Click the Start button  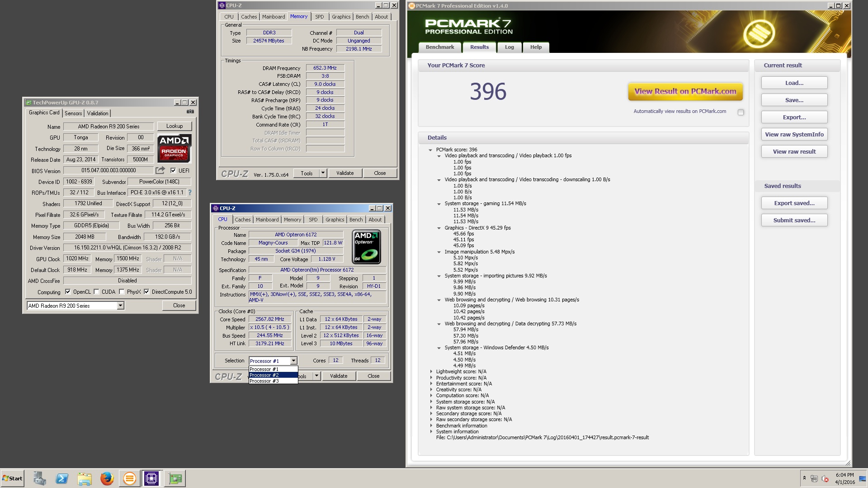(13, 479)
